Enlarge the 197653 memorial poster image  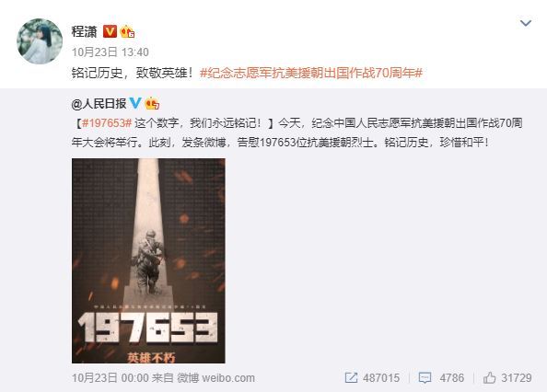(x=148, y=260)
